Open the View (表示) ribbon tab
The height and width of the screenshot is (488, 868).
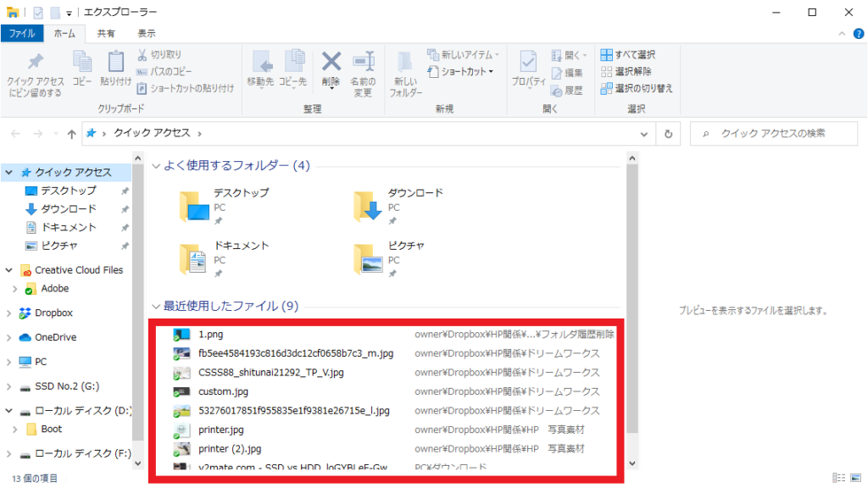click(147, 34)
